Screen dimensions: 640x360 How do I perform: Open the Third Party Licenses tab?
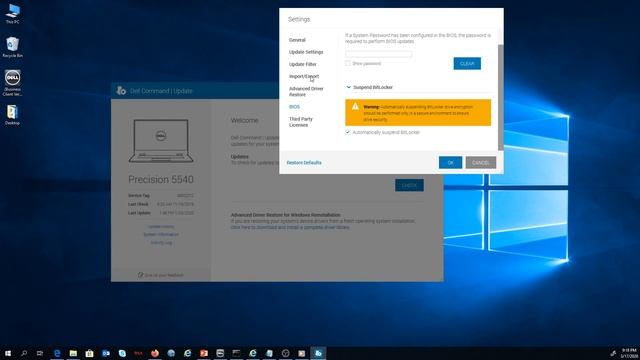pyautogui.click(x=301, y=122)
